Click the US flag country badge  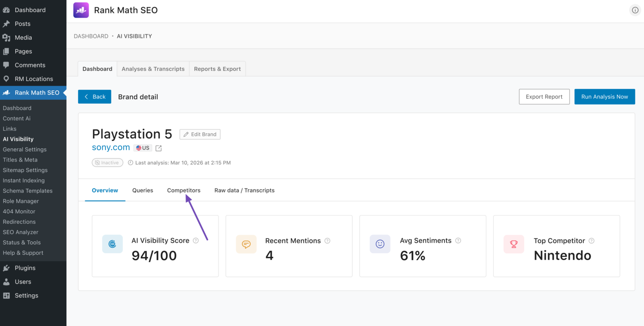(143, 148)
